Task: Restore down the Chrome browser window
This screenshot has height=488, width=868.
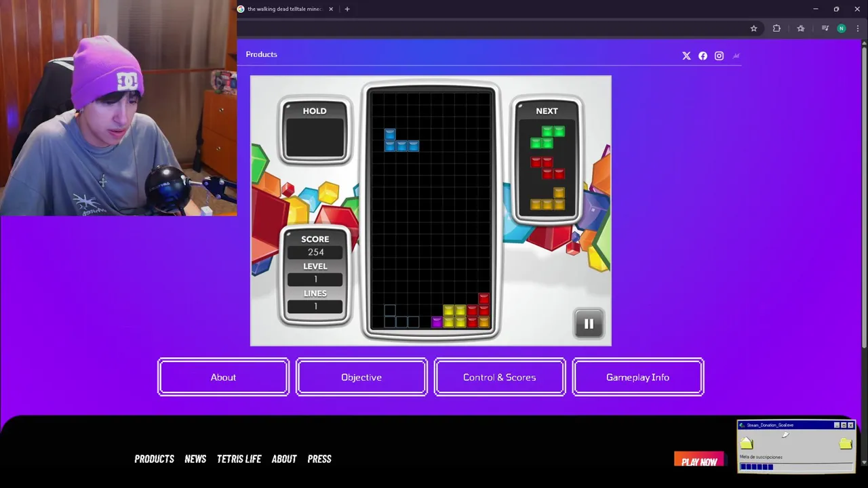Action: click(x=836, y=9)
